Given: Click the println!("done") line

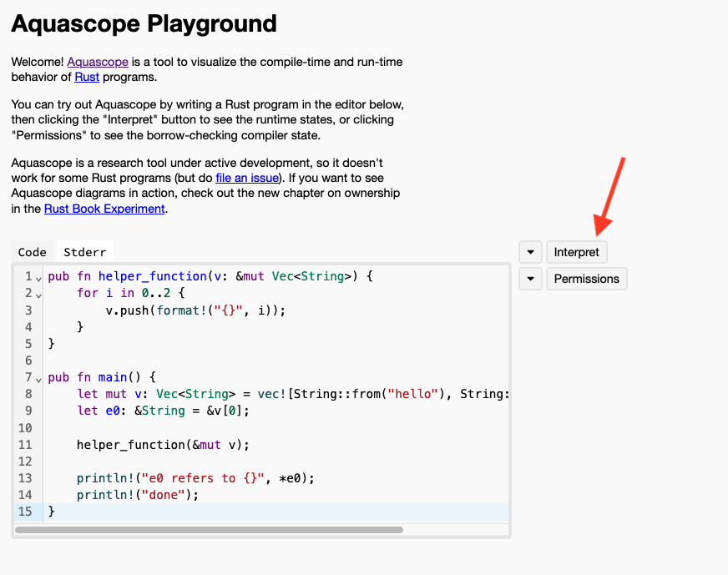Looking at the screenshot, I should pyautogui.click(x=139, y=495).
